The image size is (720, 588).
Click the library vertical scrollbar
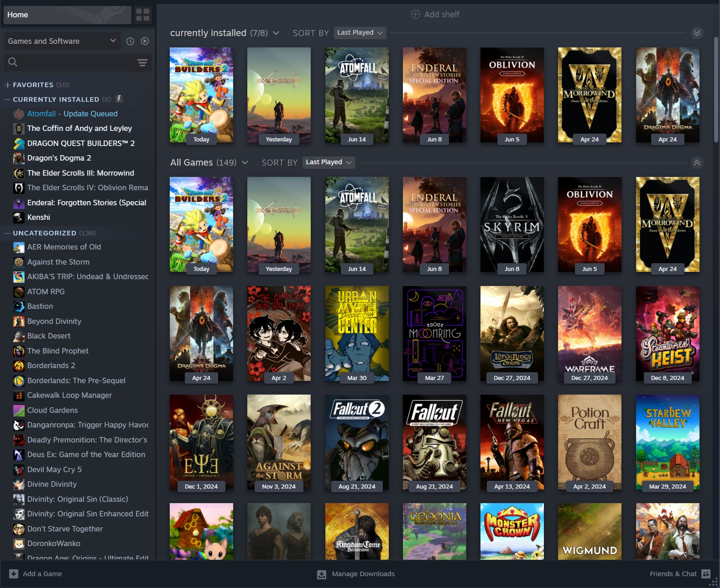716,89
